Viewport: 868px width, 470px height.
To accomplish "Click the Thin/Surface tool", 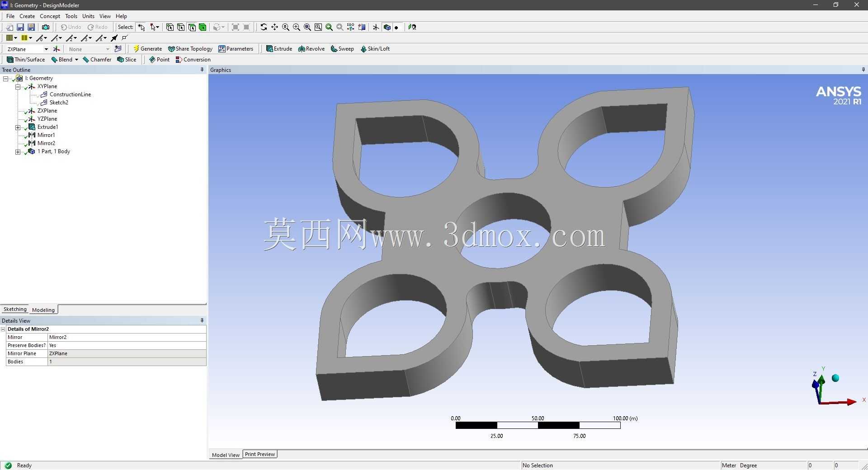I will coord(26,60).
